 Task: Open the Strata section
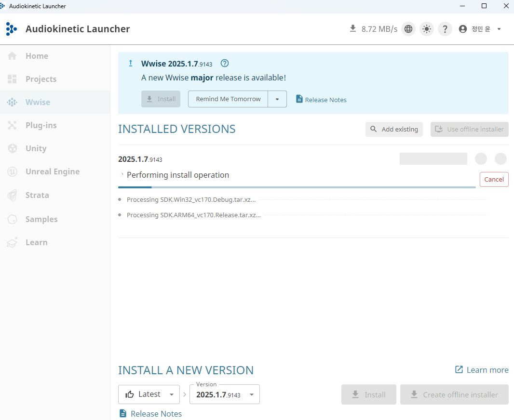[x=55, y=195]
